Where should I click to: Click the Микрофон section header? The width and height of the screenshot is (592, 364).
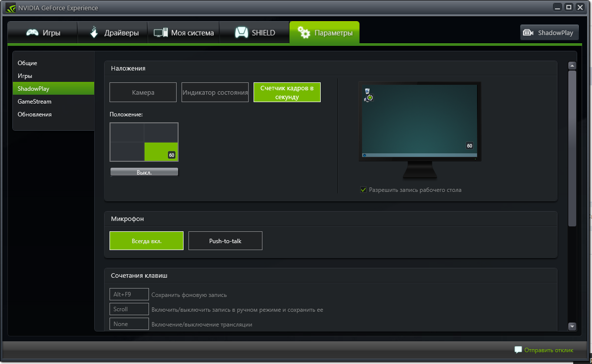[127, 218]
